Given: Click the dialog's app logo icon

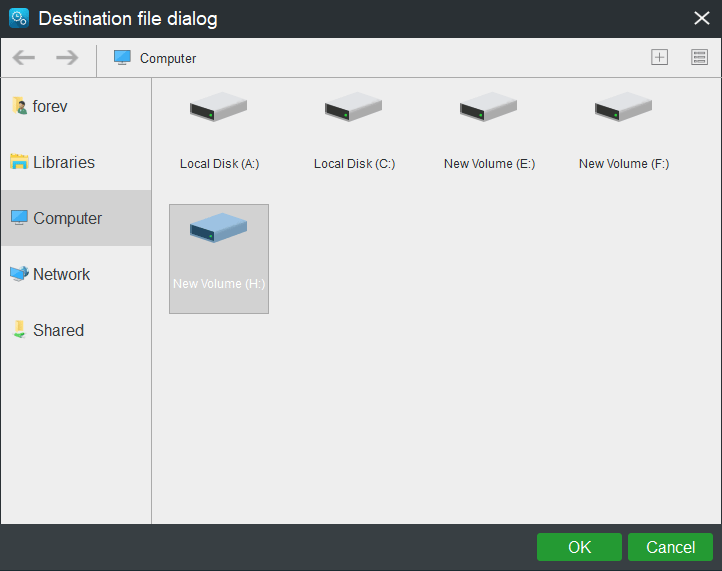Looking at the screenshot, I should 18,18.
